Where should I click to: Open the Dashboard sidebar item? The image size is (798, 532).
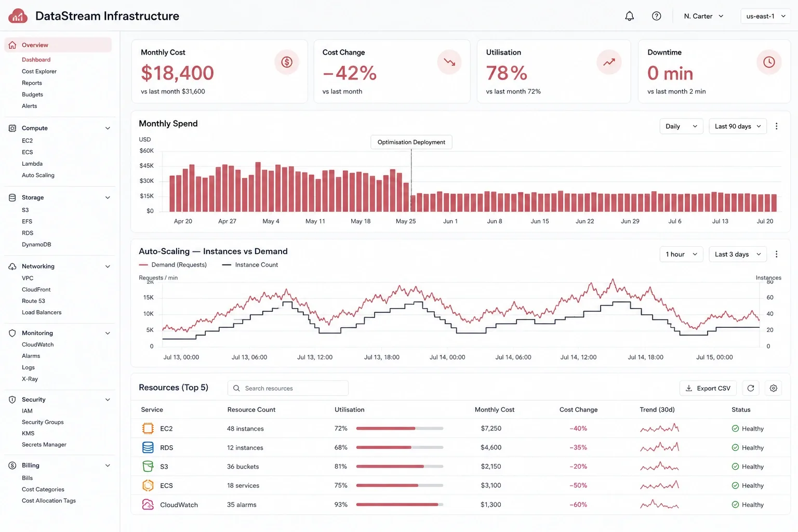pyautogui.click(x=36, y=60)
